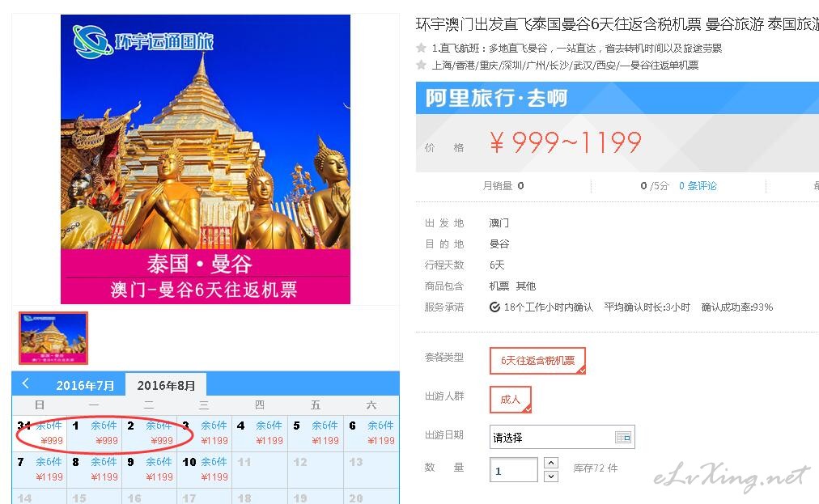This screenshot has height=504, width=819.
Task: Choose August 5 priced at ¥1199
Action: point(315,433)
